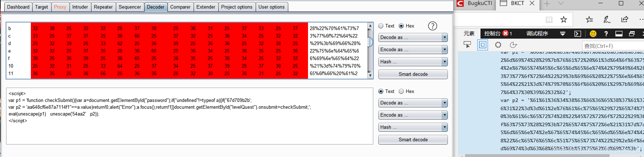Select Hex radio in upper decoder panel
This screenshot has height=157, width=644.
[x=401, y=26]
